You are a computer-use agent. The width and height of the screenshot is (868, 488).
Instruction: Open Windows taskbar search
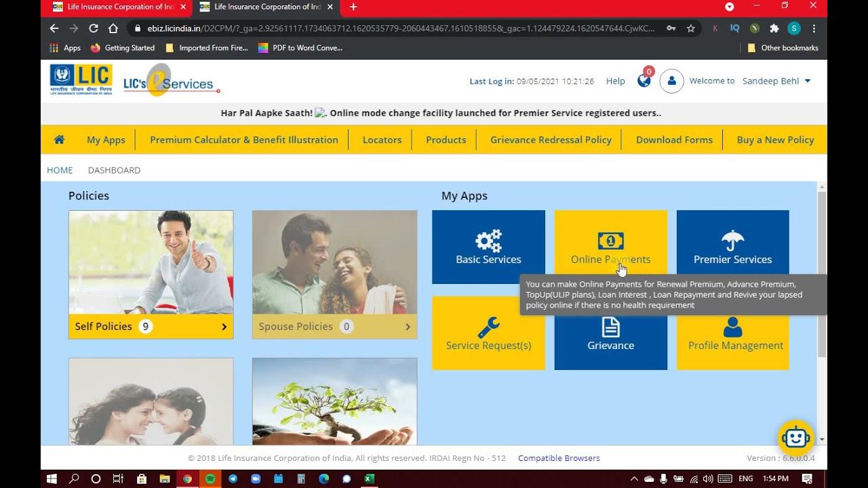[74, 479]
